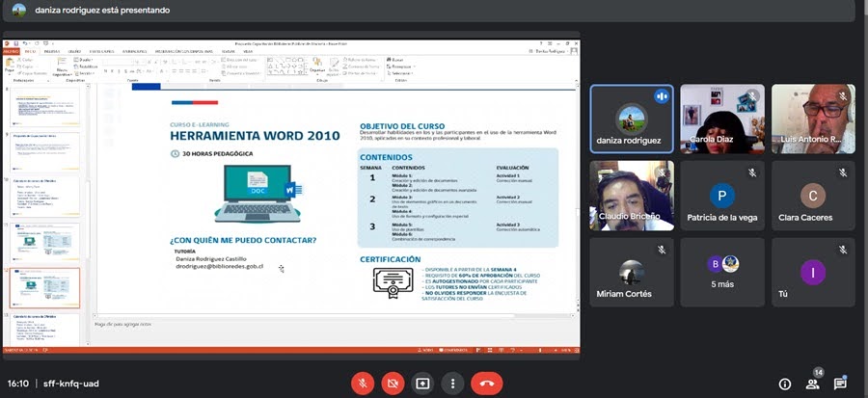This screenshot has height=398, width=868.
Task: Click Luis Antonio's muted participant tile
Action: 813,119
